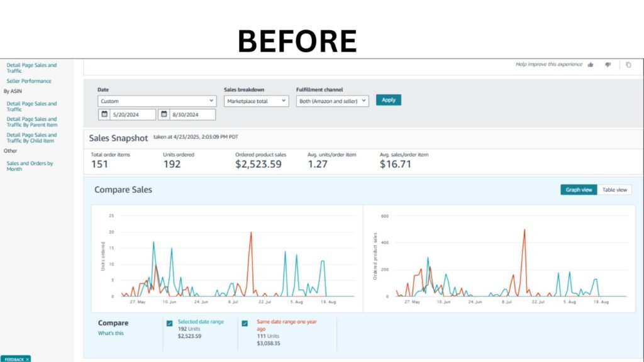Close the Feedback tab with the X
This screenshot has height=362, width=644.
coord(28,359)
